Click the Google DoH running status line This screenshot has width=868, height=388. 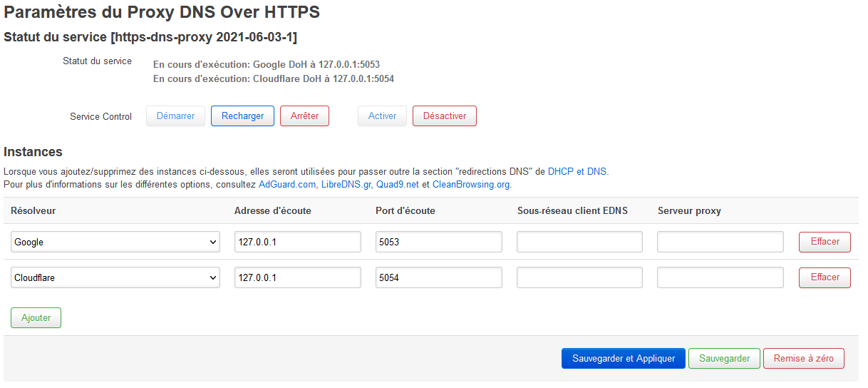pos(267,64)
